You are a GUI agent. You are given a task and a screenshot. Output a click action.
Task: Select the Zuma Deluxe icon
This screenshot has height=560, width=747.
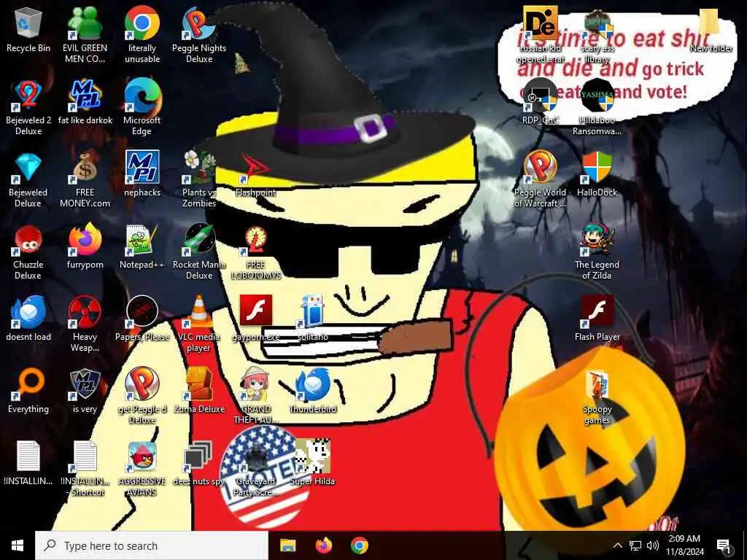(198, 384)
